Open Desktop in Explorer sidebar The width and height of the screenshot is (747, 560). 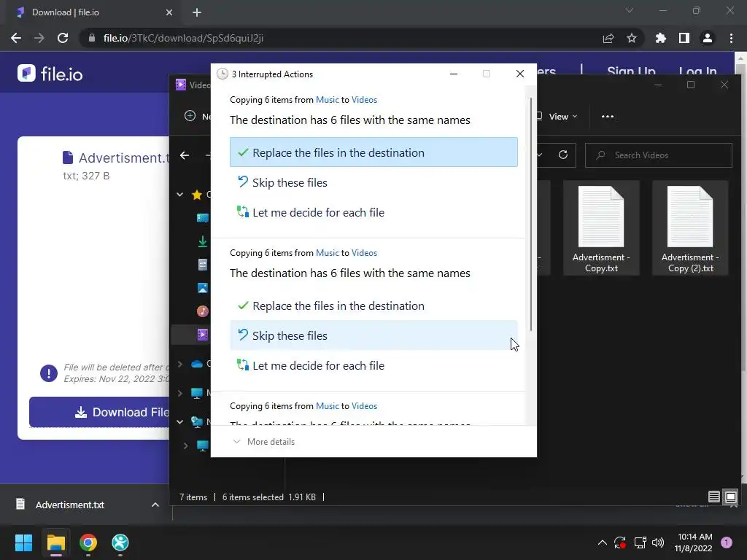pyautogui.click(x=203, y=217)
